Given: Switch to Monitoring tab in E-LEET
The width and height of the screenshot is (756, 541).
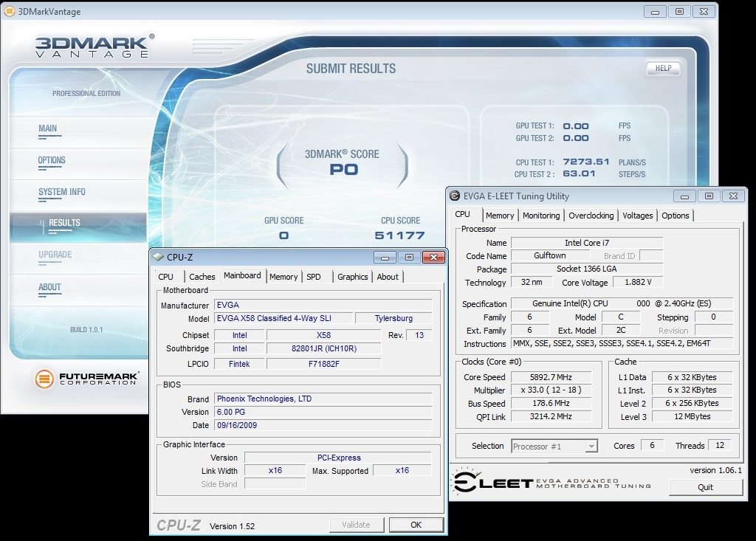Looking at the screenshot, I should (x=541, y=216).
